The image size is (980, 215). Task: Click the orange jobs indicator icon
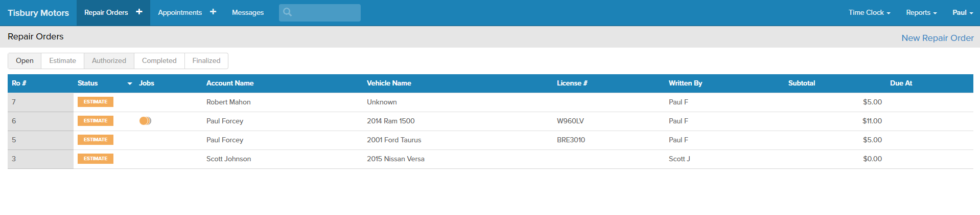(x=145, y=121)
